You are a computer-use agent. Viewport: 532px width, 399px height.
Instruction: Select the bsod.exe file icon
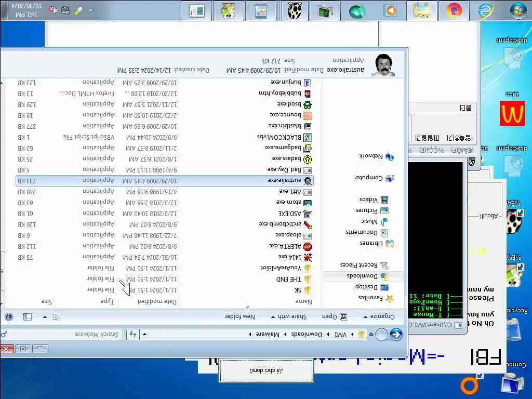point(308,104)
